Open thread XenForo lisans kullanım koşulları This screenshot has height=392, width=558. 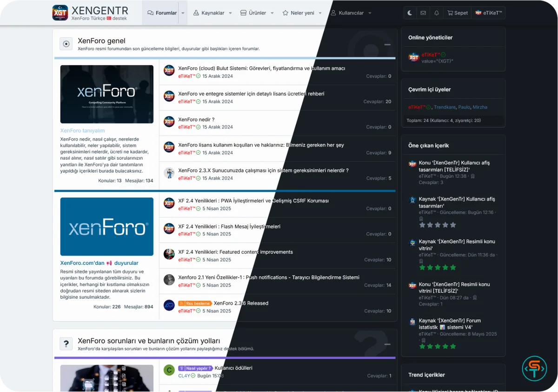(x=261, y=145)
